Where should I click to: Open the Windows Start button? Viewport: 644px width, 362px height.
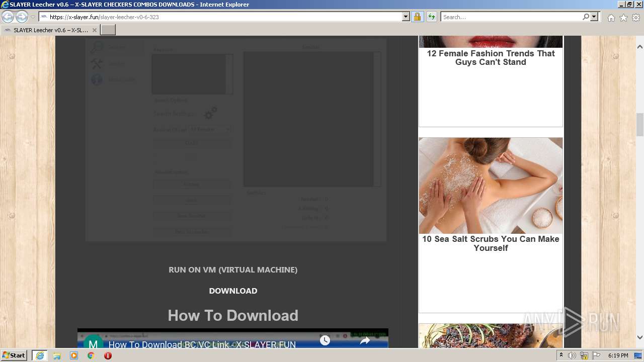coord(14,355)
